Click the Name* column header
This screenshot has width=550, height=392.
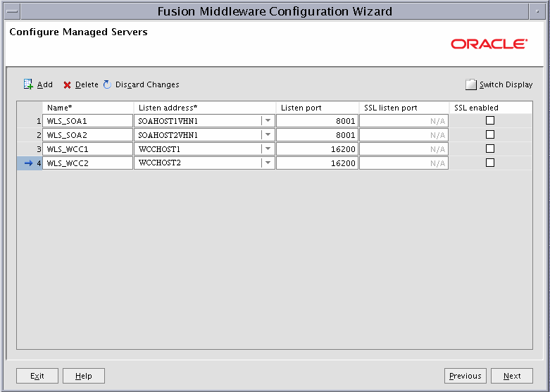(x=88, y=108)
